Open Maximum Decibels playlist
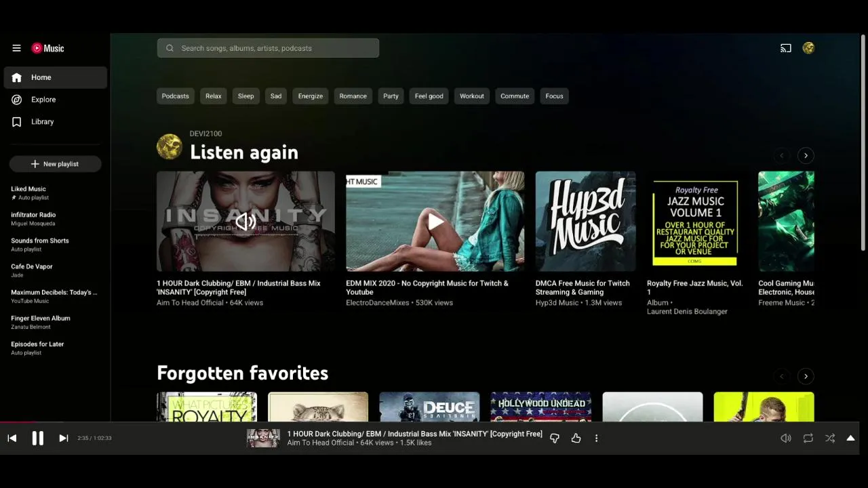 click(x=56, y=296)
